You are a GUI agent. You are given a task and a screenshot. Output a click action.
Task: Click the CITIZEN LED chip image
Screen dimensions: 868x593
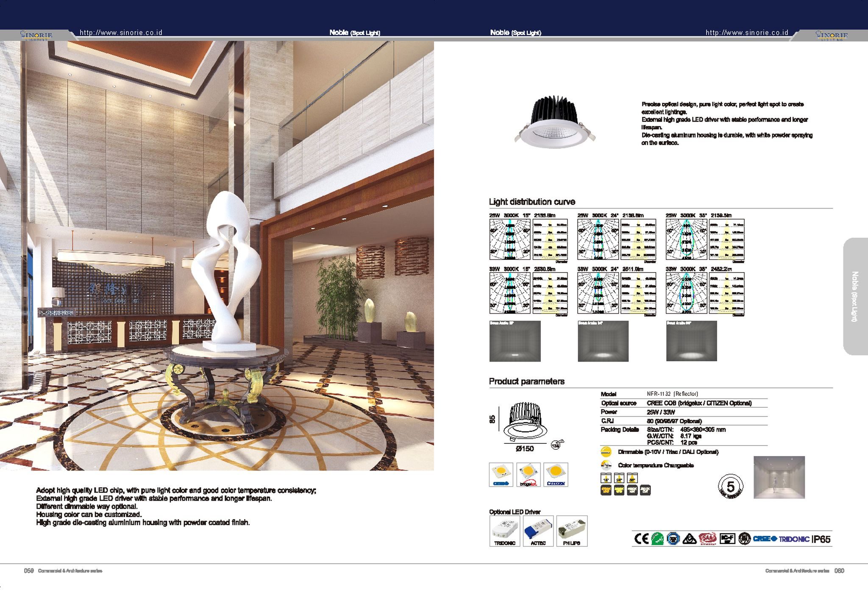tap(556, 474)
